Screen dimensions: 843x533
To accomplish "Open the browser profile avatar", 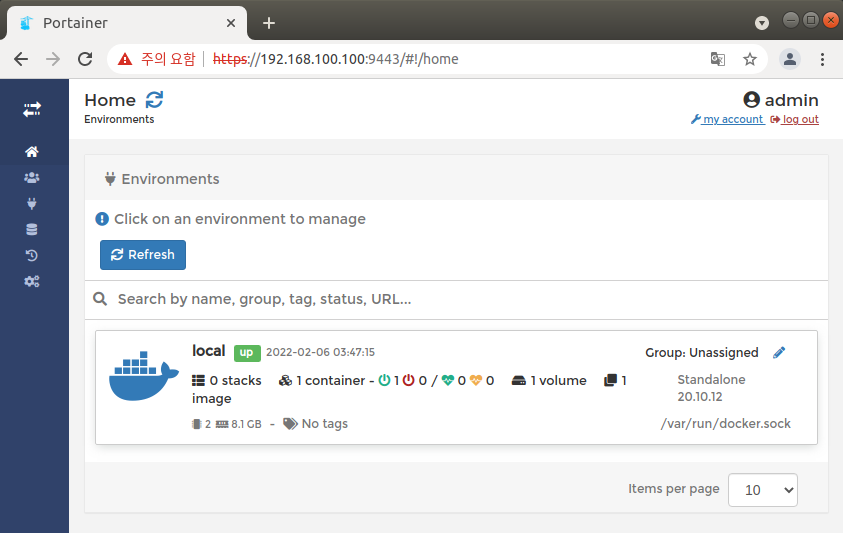I will 790,59.
